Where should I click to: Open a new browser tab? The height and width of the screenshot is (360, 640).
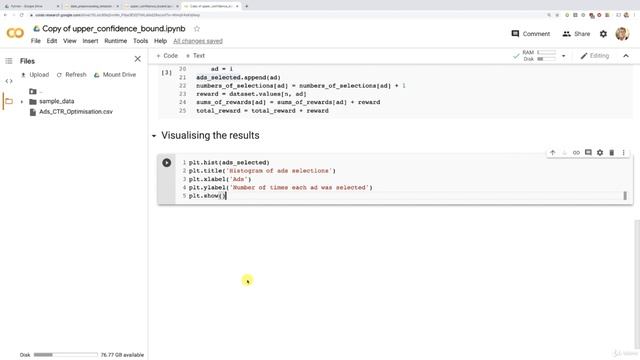point(246,6)
